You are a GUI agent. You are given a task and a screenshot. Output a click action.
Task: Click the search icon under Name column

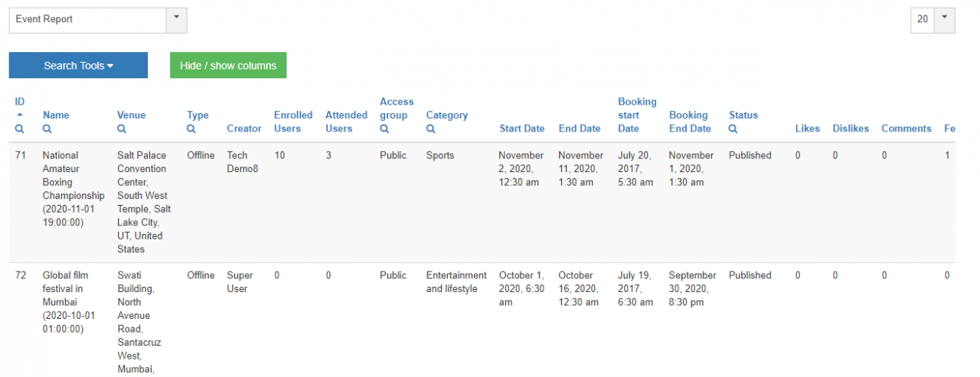point(47,129)
